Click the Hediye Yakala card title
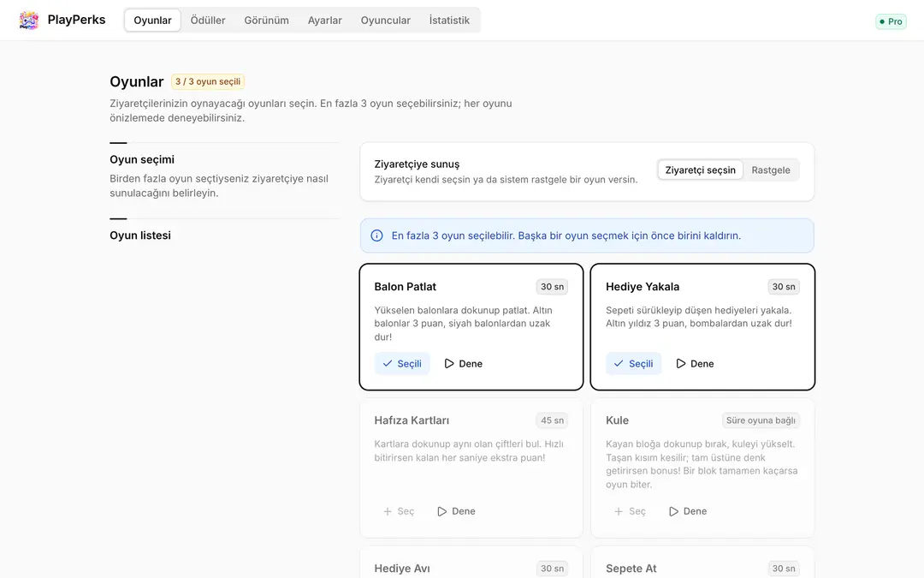Viewport: 924px width, 578px height. 643,287
